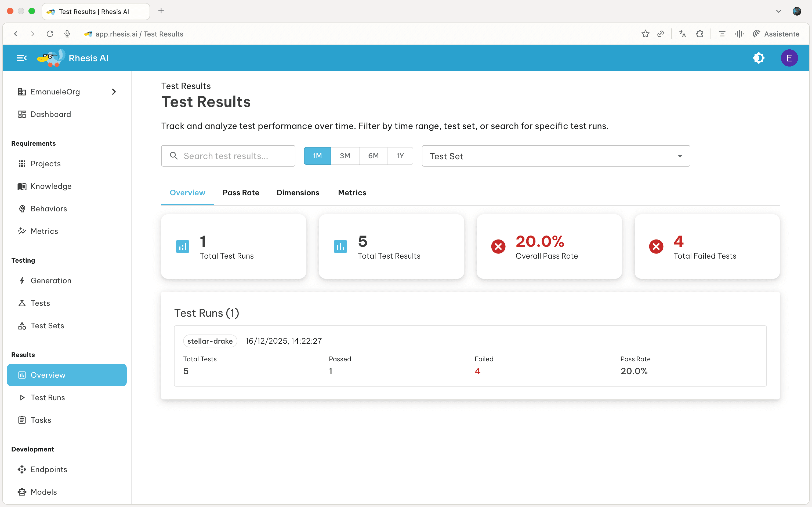Open the Generation page under Testing

point(51,281)
